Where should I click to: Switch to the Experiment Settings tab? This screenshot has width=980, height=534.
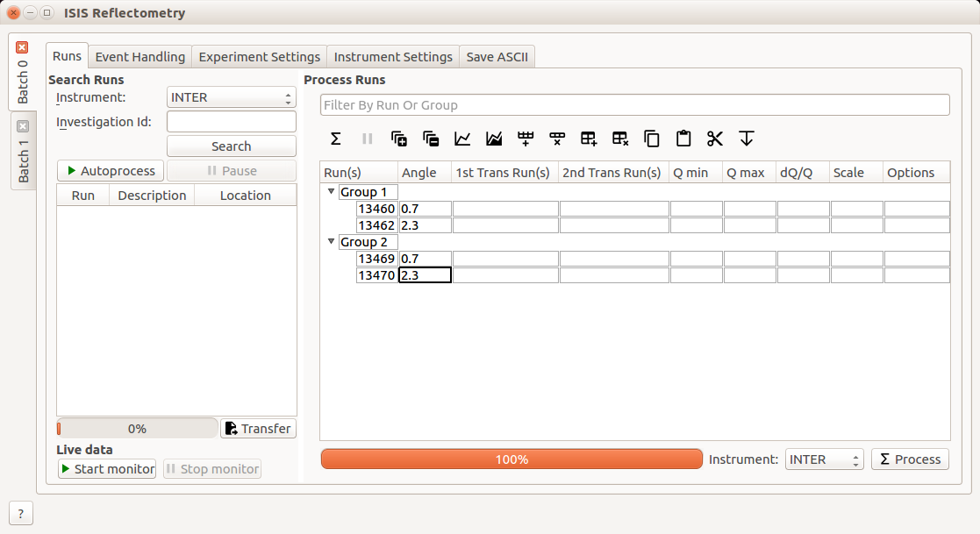click(x=259, y=57)
